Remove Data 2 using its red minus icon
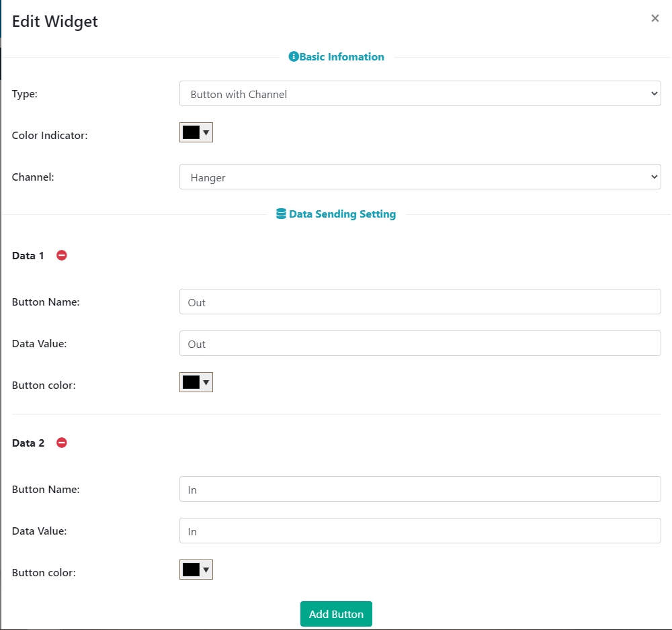Image resolution: width=672 pixels, height=630 pixels. [x=62, y=443]
